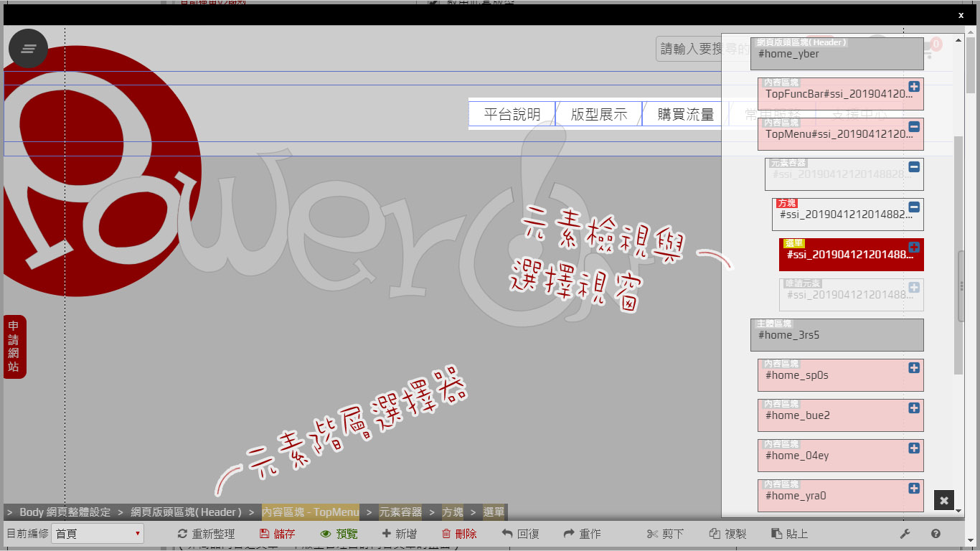Click Body 網頁整體設定 breadcrumb
The width and height of the screenshot is (980, 551).
click(x=65, y=512)
